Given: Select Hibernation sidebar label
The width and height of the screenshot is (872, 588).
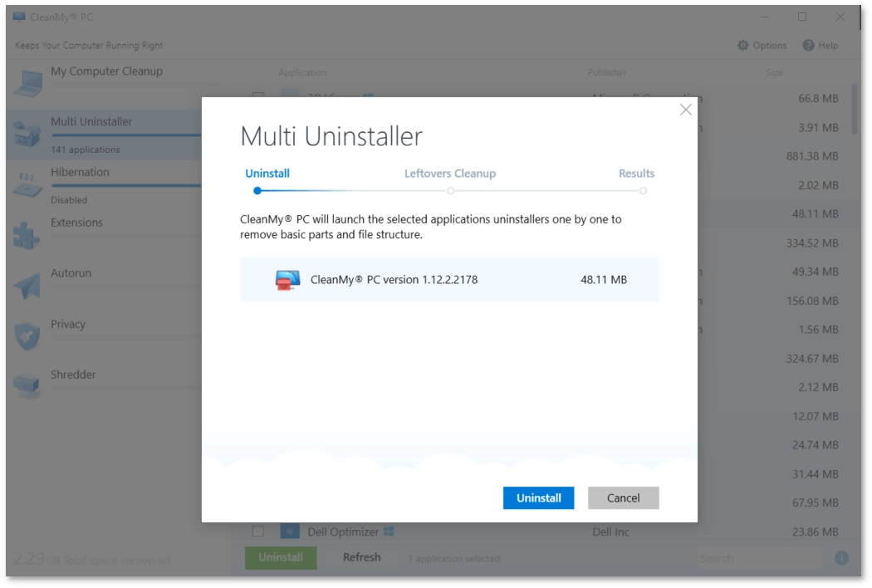Looking at the screenshot, I should [80, 173].
